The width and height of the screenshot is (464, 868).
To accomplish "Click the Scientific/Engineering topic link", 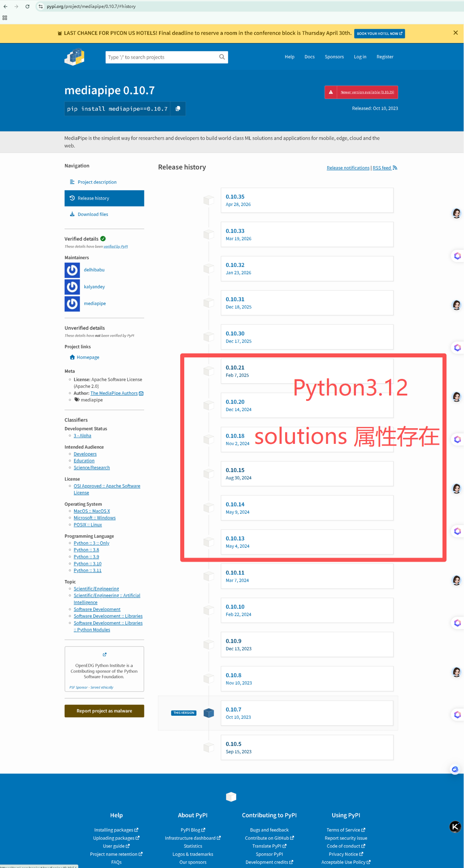I will [96, 589].
